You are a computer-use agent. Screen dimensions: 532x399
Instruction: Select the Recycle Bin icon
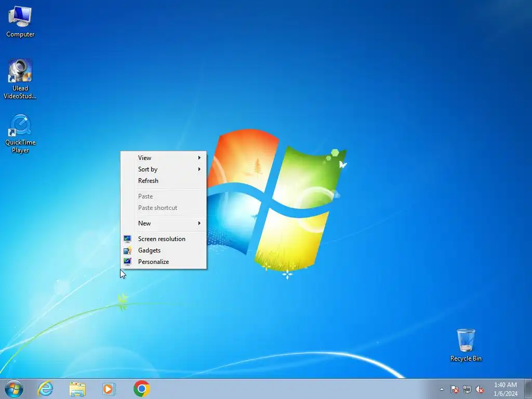[x=465, y=345]
